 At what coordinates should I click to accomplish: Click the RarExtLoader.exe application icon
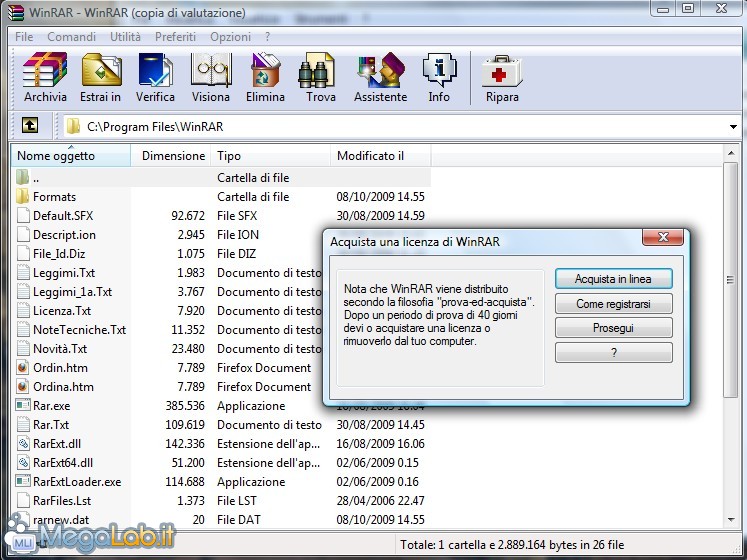coord(22,481)
